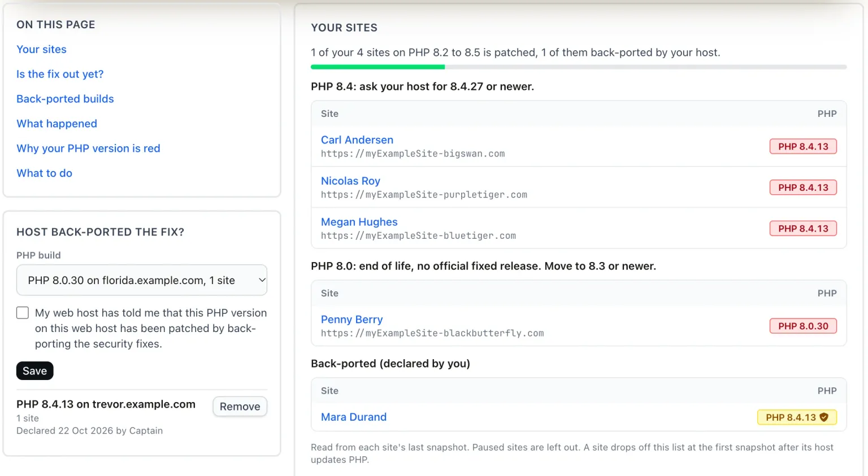The height and width of the screenshot is (476, 868).
Task: Navigate to What happened section
Action: tap(57, 124)
